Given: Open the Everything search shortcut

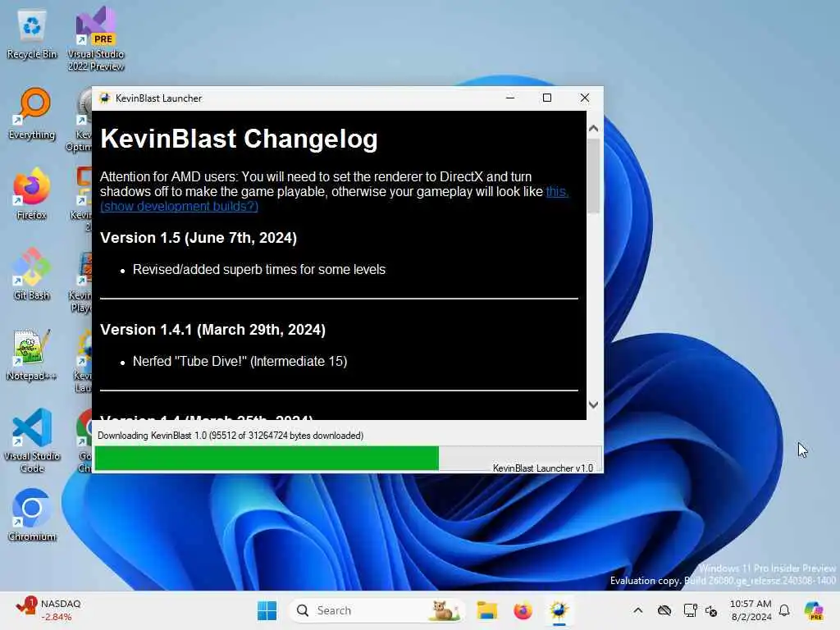Looking at the screenshot, I should pos(32,114).
